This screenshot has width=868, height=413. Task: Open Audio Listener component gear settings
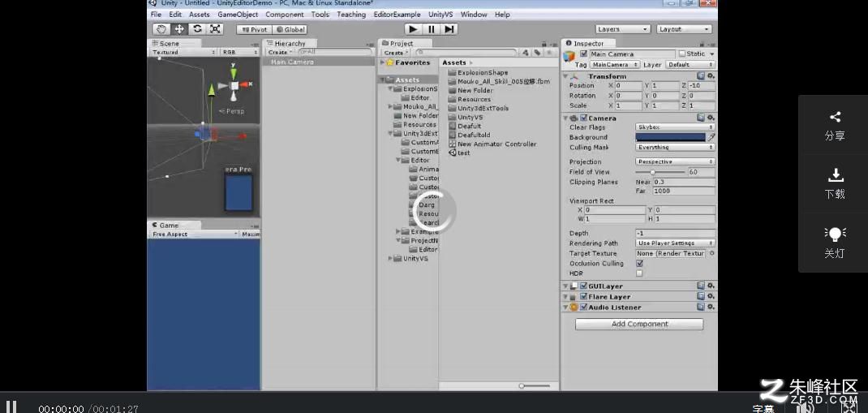(x=711, y=307)
